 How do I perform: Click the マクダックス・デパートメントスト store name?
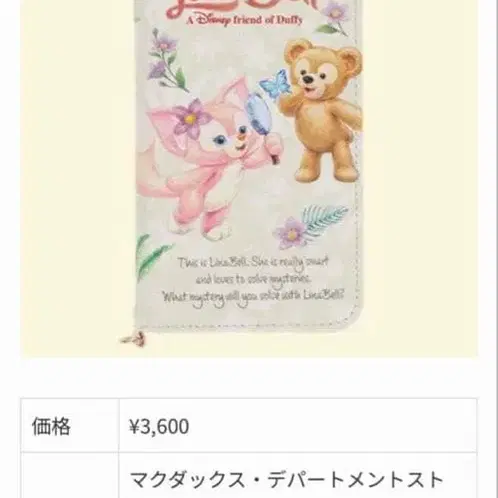tap(286, 480)
